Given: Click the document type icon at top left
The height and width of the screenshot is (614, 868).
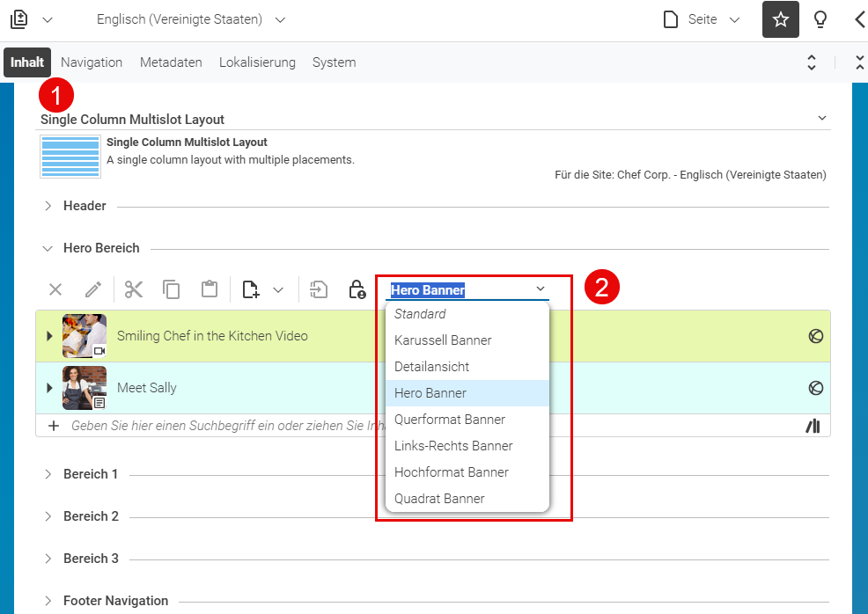Looking at the screenshot, I should coord(18,19).
